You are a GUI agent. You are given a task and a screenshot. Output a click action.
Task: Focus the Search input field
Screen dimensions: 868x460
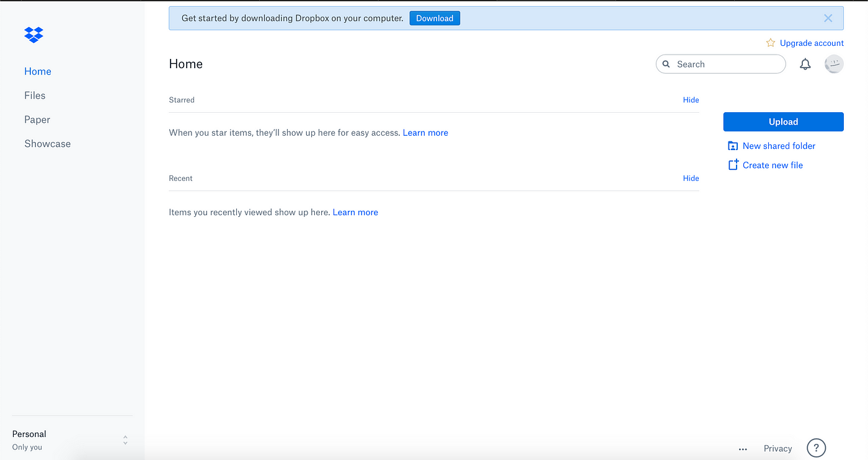coord(720,64)
